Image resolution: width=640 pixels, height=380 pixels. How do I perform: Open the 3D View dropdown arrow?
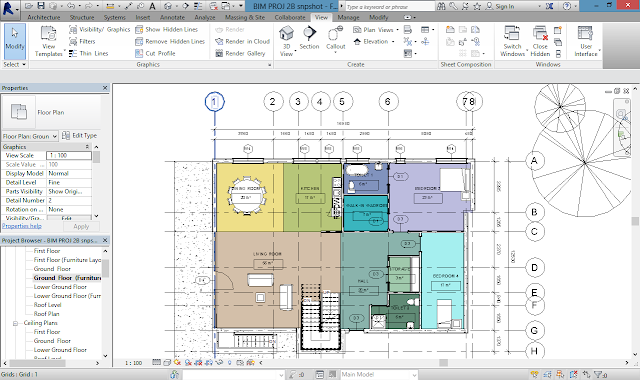point(295,51)
